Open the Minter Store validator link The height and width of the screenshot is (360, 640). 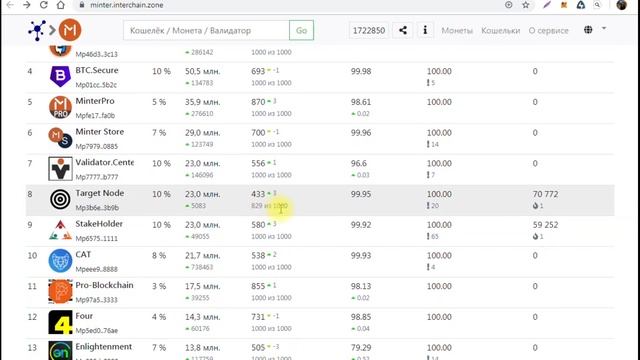(100, 131)
